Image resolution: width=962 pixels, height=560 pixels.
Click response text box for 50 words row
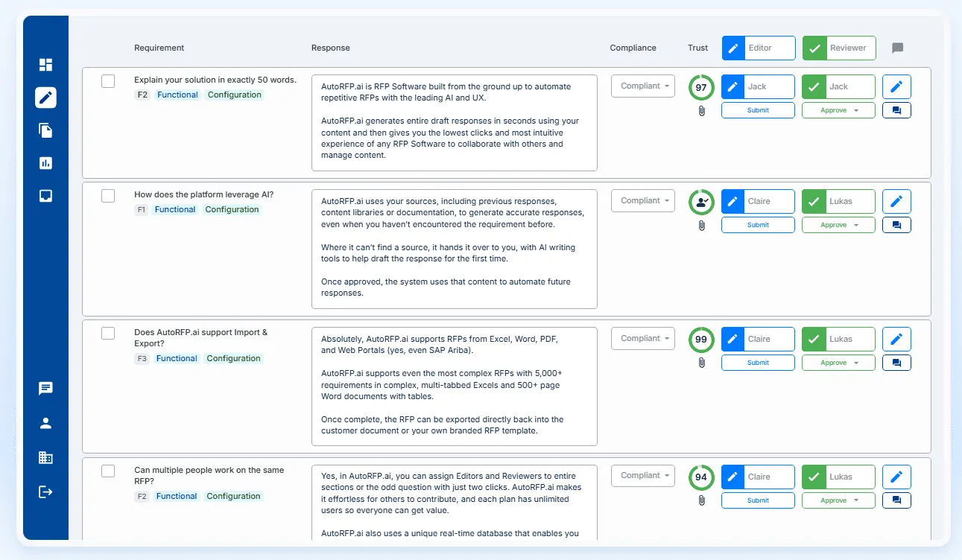tap(455, 123)
